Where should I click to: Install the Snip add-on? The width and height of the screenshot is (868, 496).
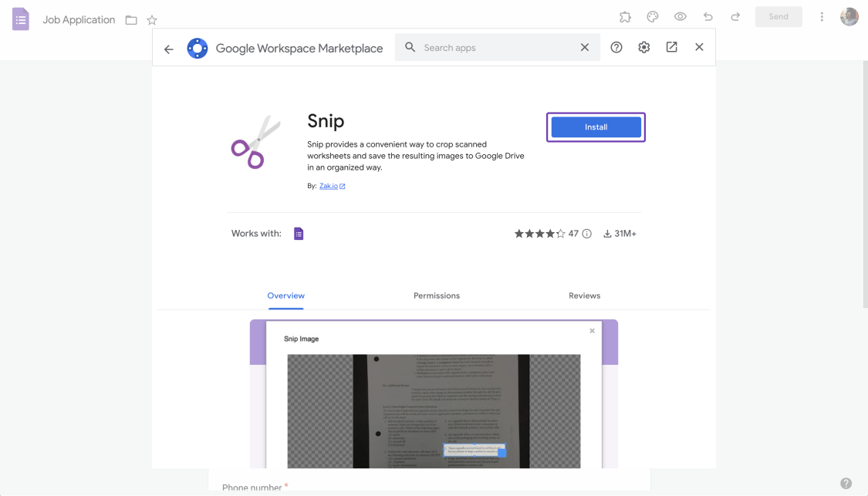(x=596, y=127)
